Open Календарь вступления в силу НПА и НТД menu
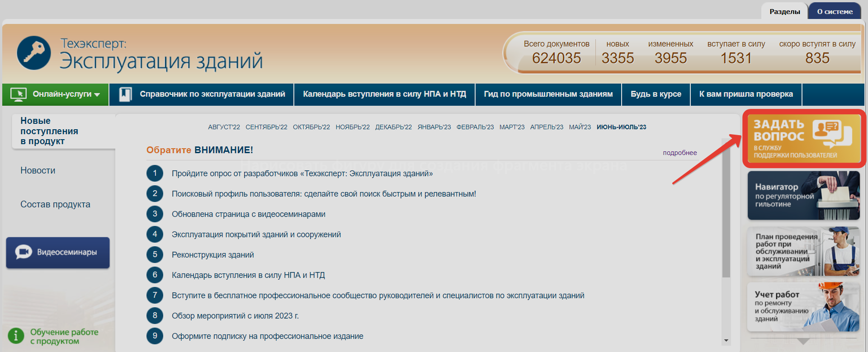 [x=384, y=94]
